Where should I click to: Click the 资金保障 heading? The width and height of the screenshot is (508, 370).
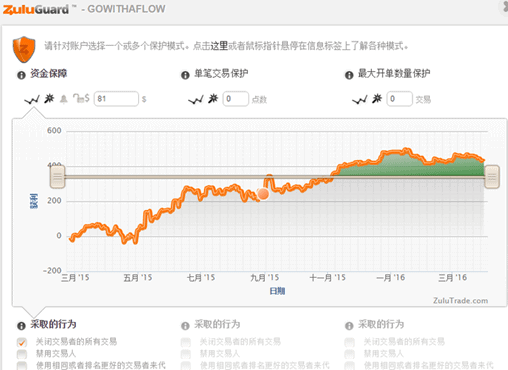49,73
